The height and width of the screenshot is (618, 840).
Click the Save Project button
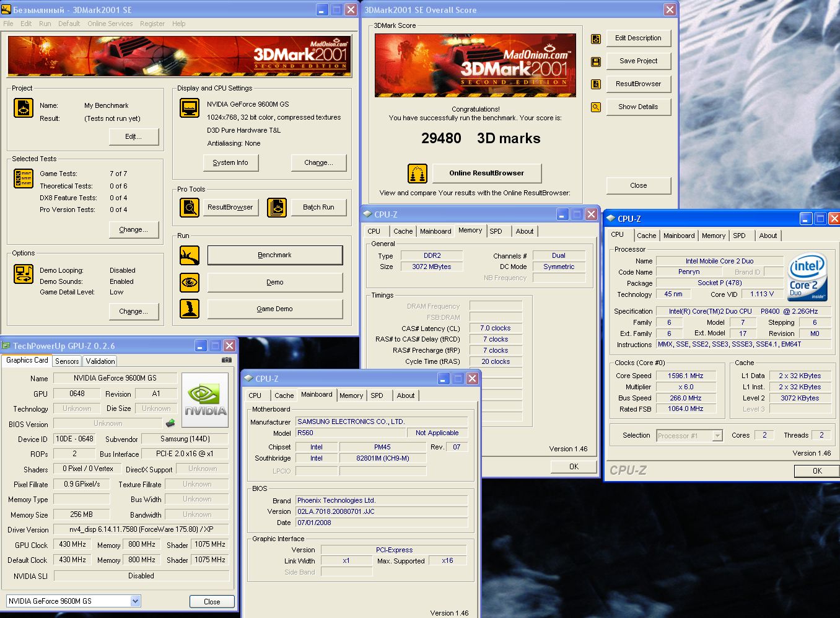pyautogui.click(x=638, y=61)
